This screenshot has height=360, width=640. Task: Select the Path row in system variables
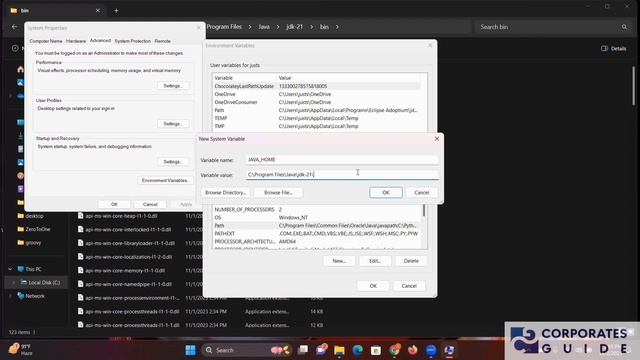point(317,225)
